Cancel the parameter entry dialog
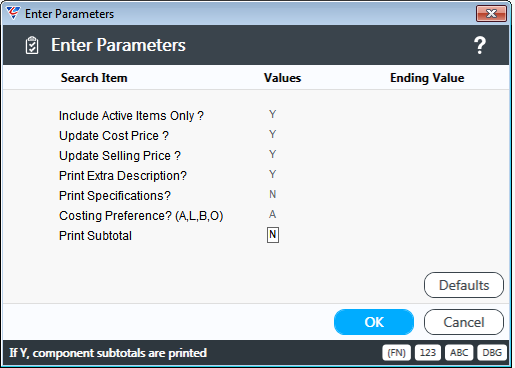515x368 pixels. tap(464, 322)
